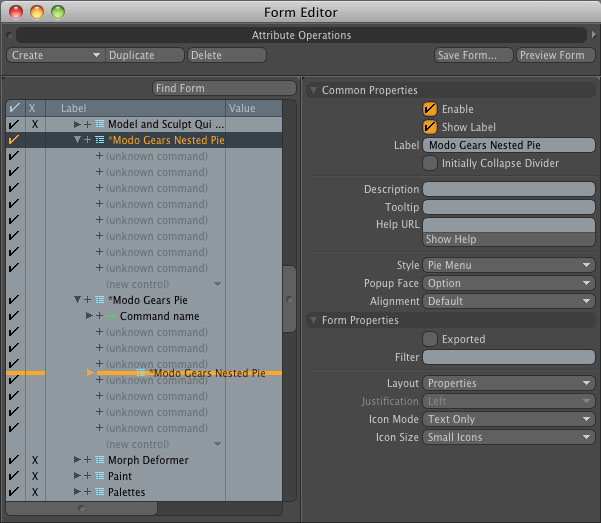Click the X mark on Paint row
The width and height of the screenshot is (601, 523).
coord(35,476)
